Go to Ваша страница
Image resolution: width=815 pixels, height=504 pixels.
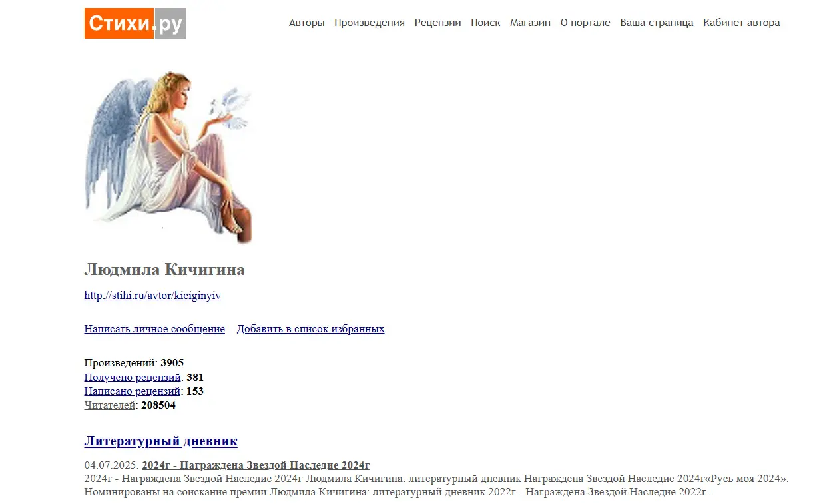coord(657,23)
